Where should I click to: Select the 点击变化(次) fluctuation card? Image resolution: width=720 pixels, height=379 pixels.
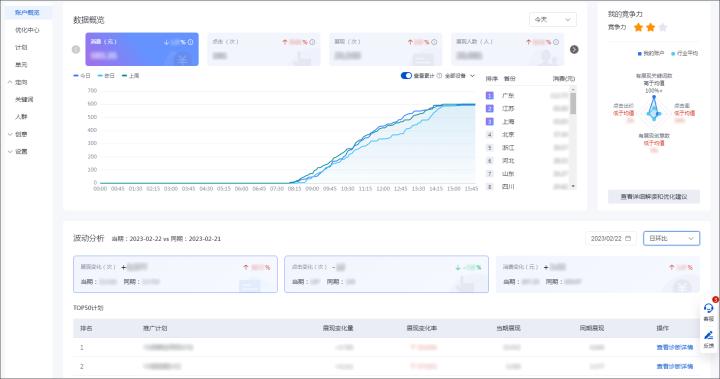pos(387,274)
